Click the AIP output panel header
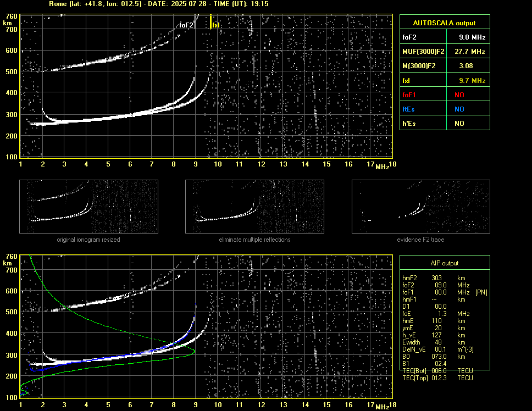This screenshot has height=411, width=532. (445, 263)
